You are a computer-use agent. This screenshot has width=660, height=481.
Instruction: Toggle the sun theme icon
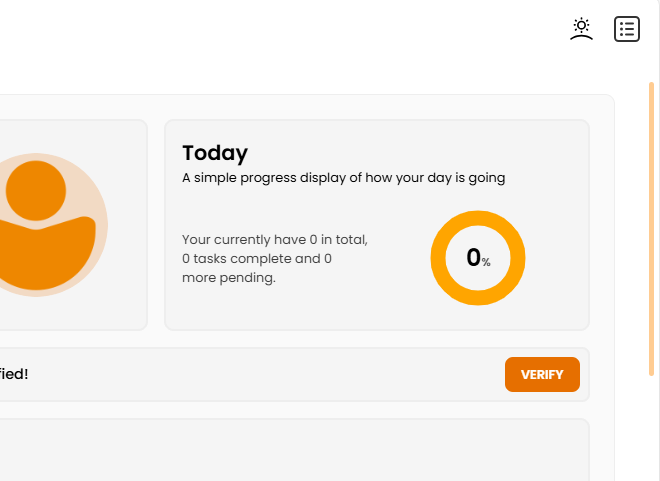pos(581,29)
